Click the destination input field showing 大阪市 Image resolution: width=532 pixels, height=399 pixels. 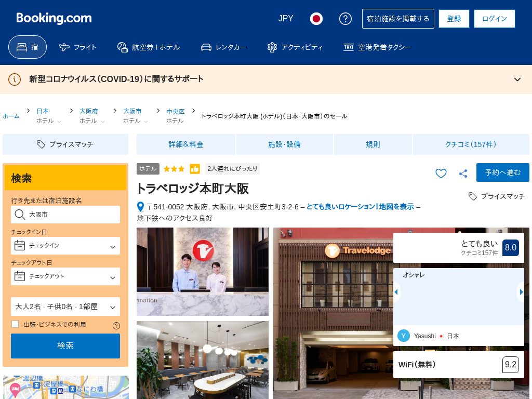[65, 215]
